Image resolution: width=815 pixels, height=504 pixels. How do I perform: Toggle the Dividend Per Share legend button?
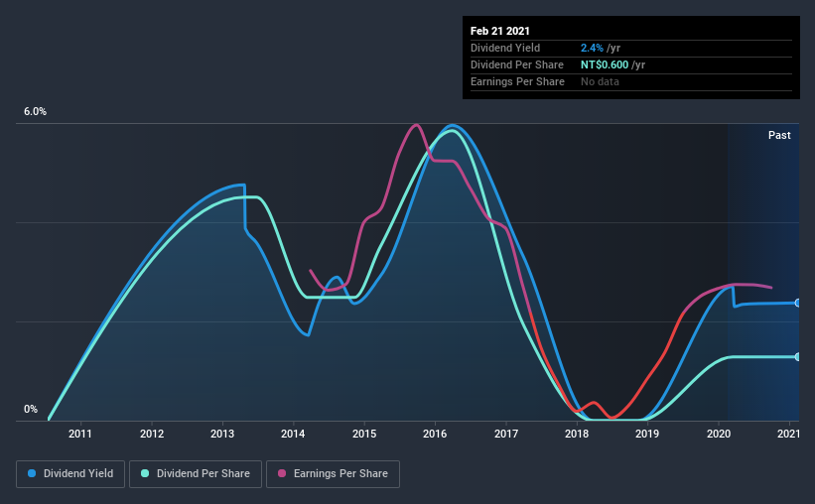tap(196, 474)
